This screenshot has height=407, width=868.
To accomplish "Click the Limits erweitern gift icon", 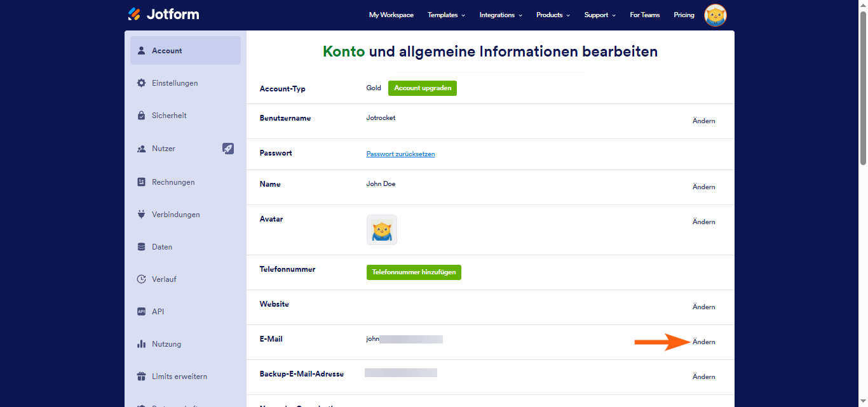I will pos(141,377).
